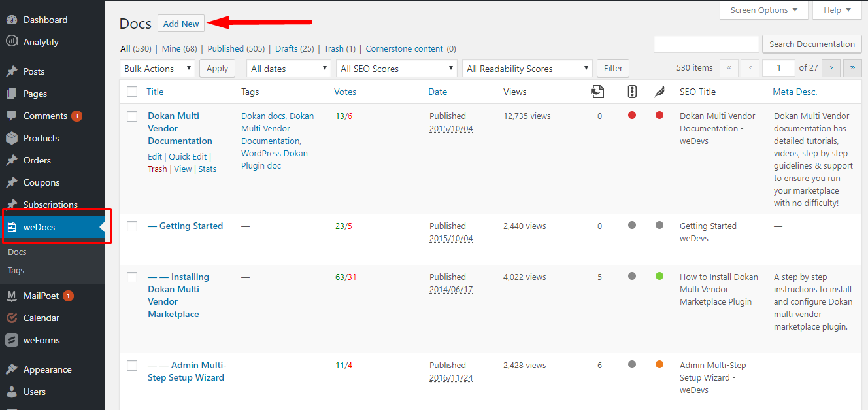Click the Posts pin icon
868x410 pixels.
click(x=12, y=71)
